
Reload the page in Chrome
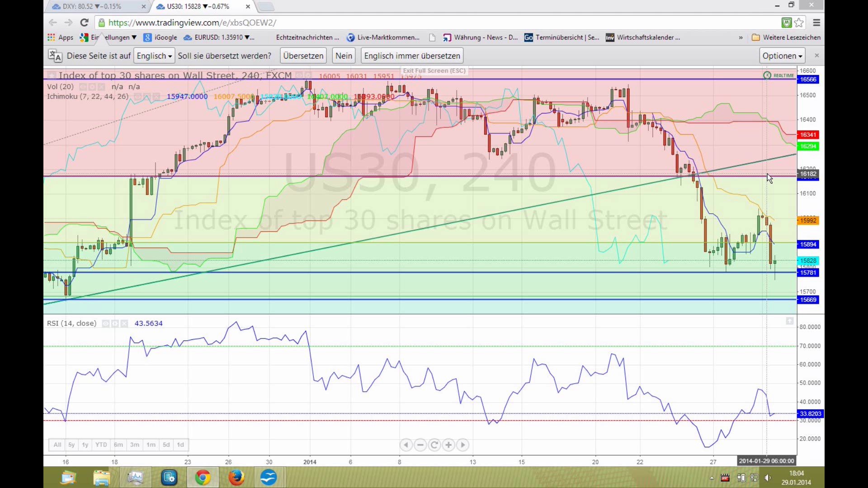click(84, 23)
